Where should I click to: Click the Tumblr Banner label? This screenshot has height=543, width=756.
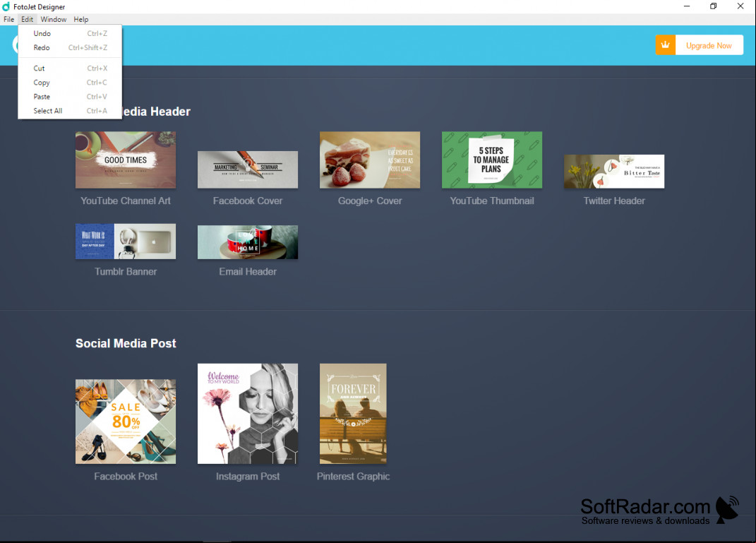pyautogui.click(x=126, y=271)
